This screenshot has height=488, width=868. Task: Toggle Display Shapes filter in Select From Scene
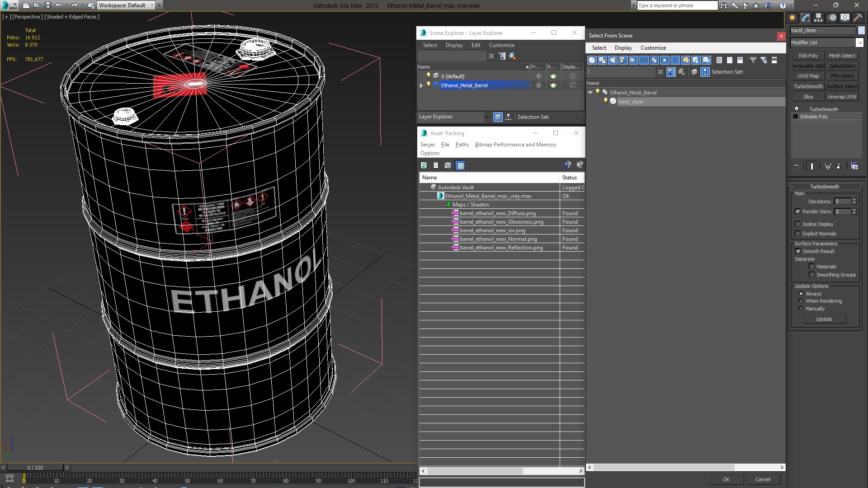[602, 60]
